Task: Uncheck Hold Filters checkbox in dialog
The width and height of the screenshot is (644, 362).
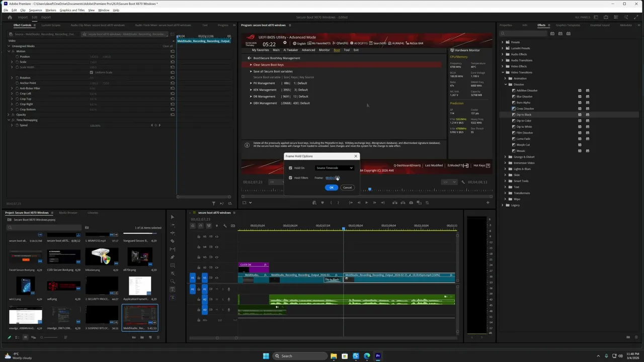Action: 290,178
